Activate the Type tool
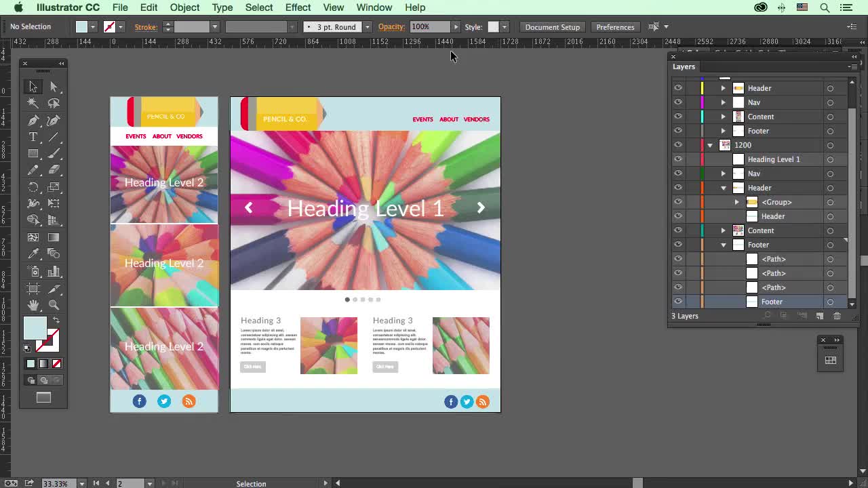The width and height of the screenshot is (868, 488). (33, 136)
